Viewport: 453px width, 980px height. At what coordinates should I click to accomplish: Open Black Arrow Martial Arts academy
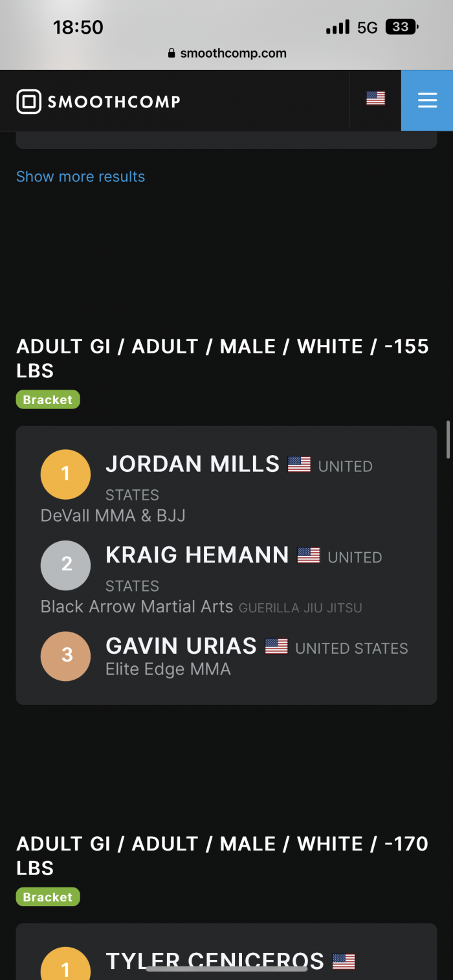137,607
